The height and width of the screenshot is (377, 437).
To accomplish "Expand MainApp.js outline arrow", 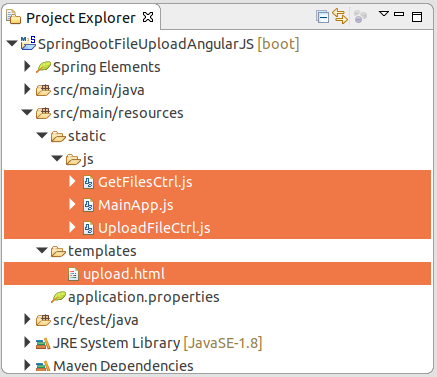I will click(x=72, y=204).
